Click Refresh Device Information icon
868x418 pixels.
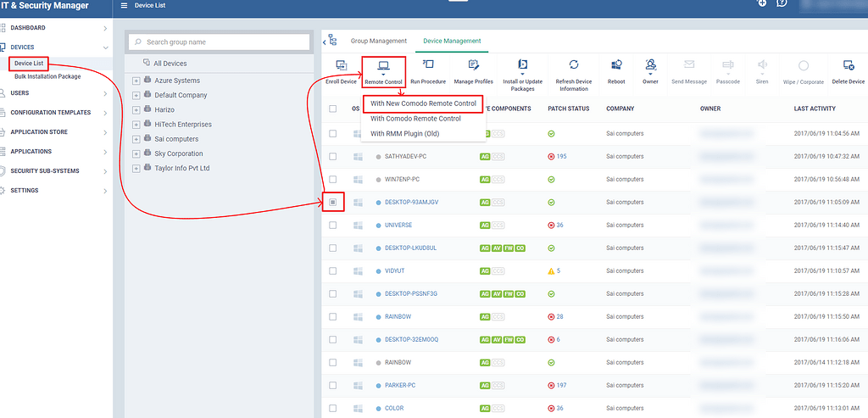(574, 64)
